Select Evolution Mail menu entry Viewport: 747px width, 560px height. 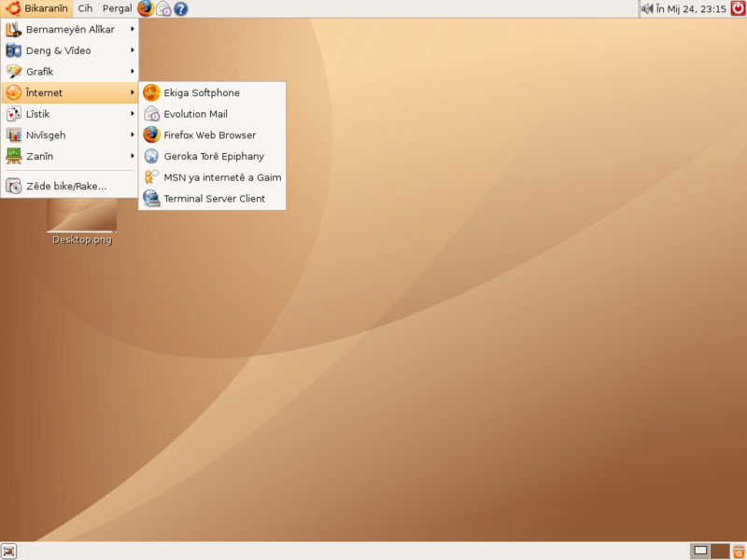(x=213, y=114)
